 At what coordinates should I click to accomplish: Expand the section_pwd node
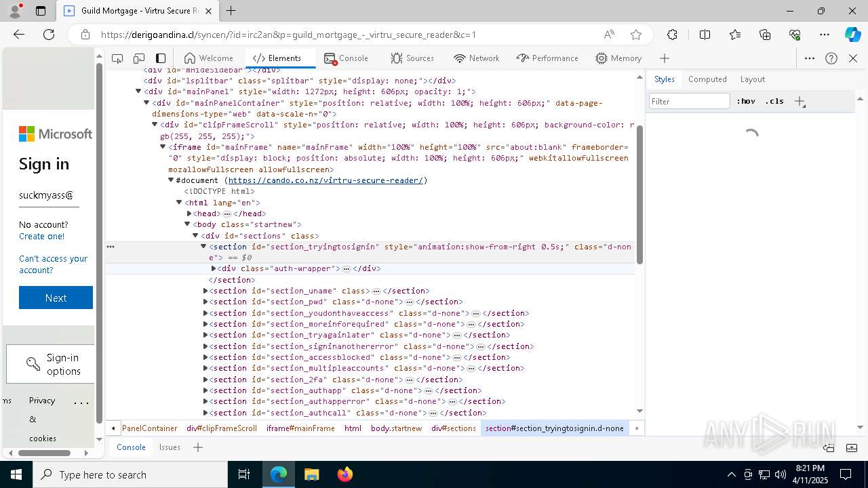coord(205,302)
